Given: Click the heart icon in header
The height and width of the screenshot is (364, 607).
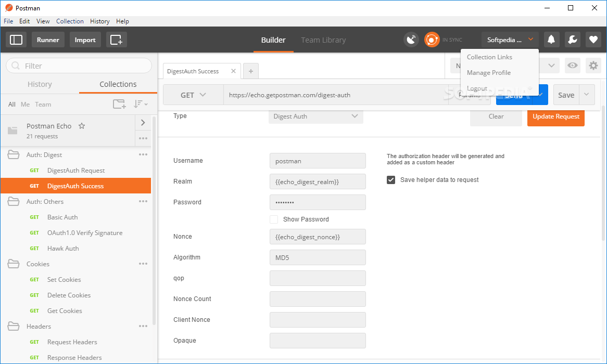Looking at the screenshot, I should click(593, 40).
